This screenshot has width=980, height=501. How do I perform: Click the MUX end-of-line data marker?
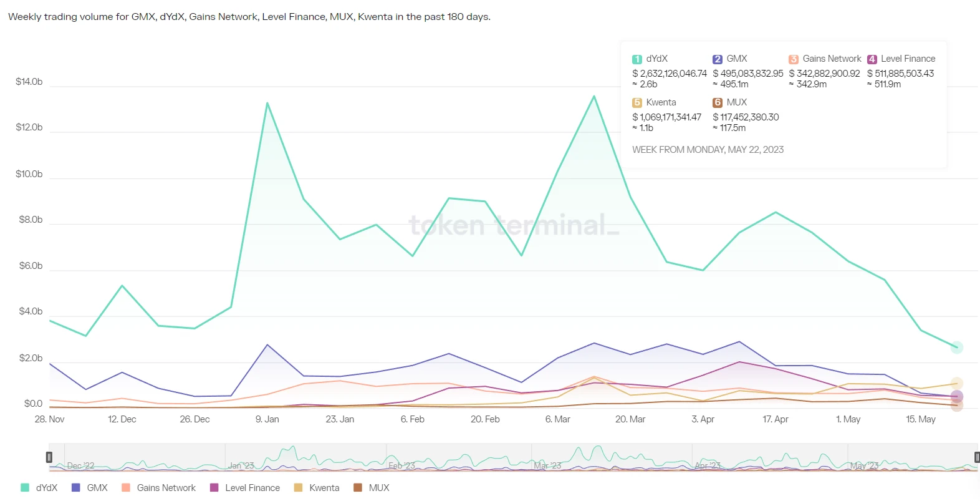[x=957, y=406]
